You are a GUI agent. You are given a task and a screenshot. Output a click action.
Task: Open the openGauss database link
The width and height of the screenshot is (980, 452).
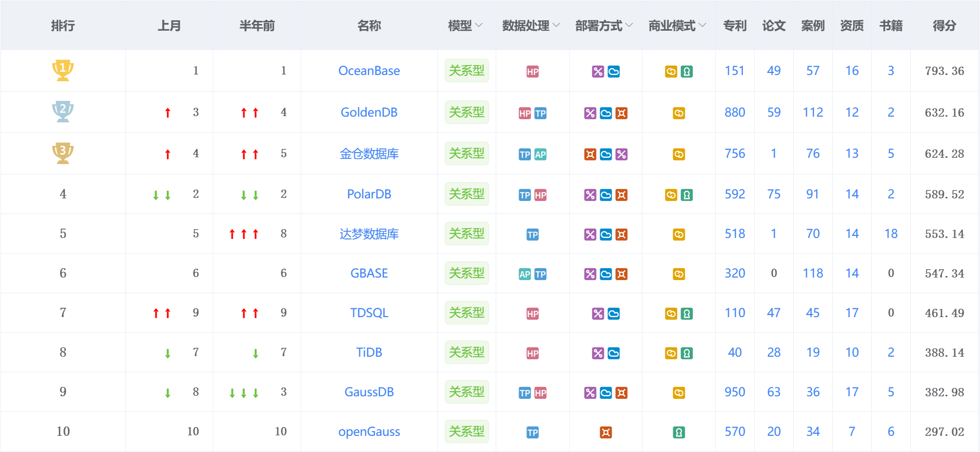(369, 432)
